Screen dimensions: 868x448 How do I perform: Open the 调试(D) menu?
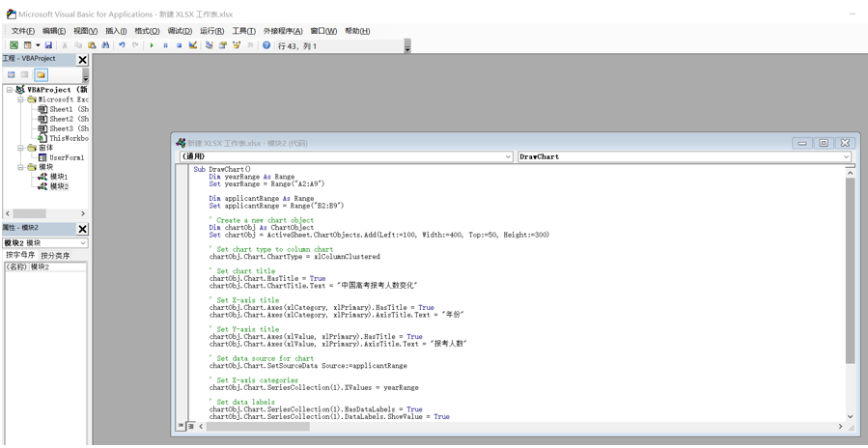pyautogui.click(x=180, y=31)
